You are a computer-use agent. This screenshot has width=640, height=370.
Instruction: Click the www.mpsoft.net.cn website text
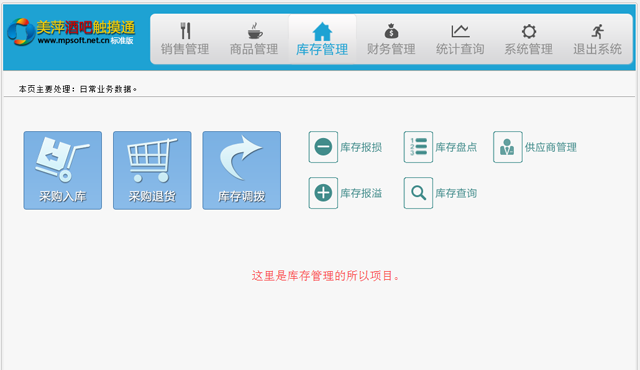(x=73, y=40)
